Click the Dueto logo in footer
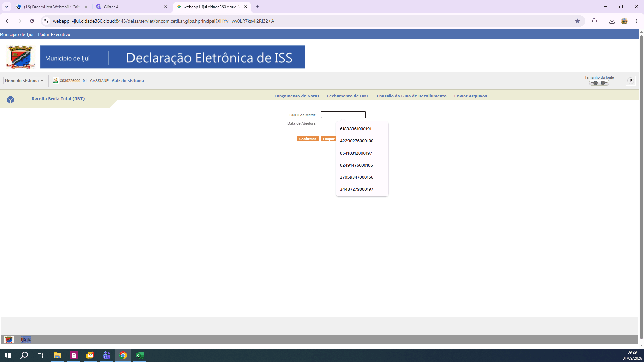Viewport: 644px width, 362px height. 26,340
